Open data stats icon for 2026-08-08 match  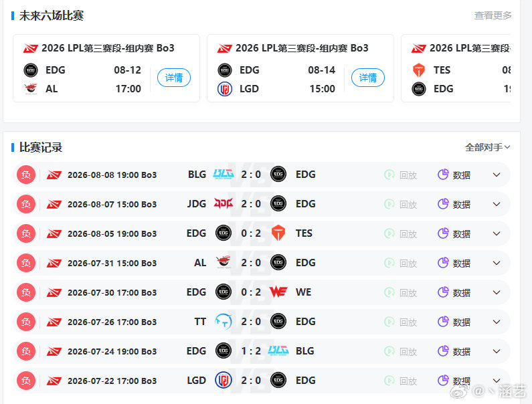point(443,175)
